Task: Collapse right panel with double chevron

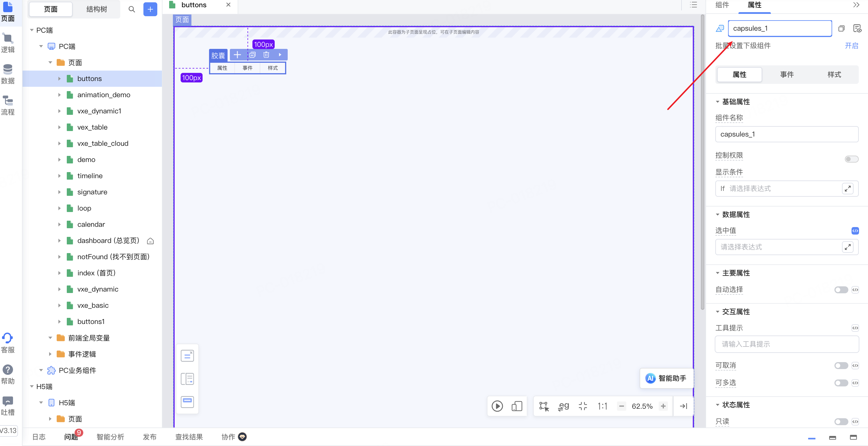Action: [x=856, y=5]
